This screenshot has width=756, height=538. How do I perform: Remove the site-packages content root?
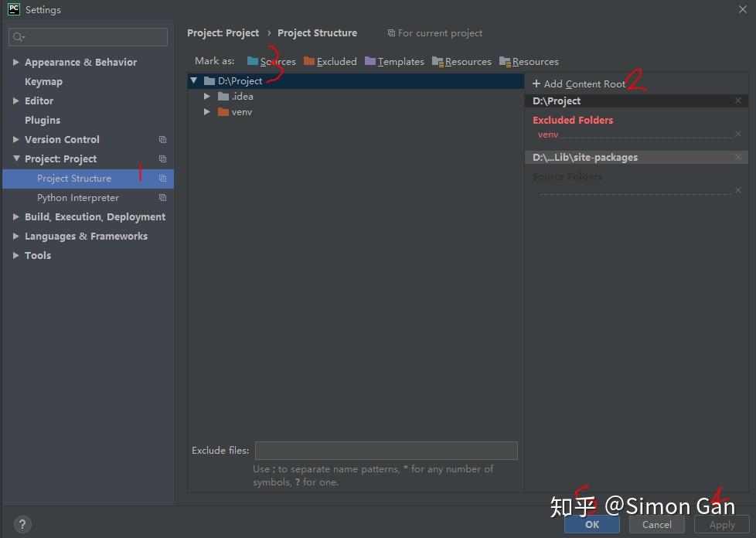(738, 157)
